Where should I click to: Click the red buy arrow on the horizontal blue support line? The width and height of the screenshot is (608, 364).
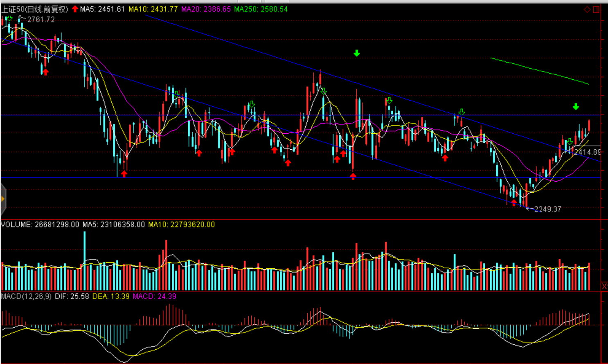pos(353,176)
